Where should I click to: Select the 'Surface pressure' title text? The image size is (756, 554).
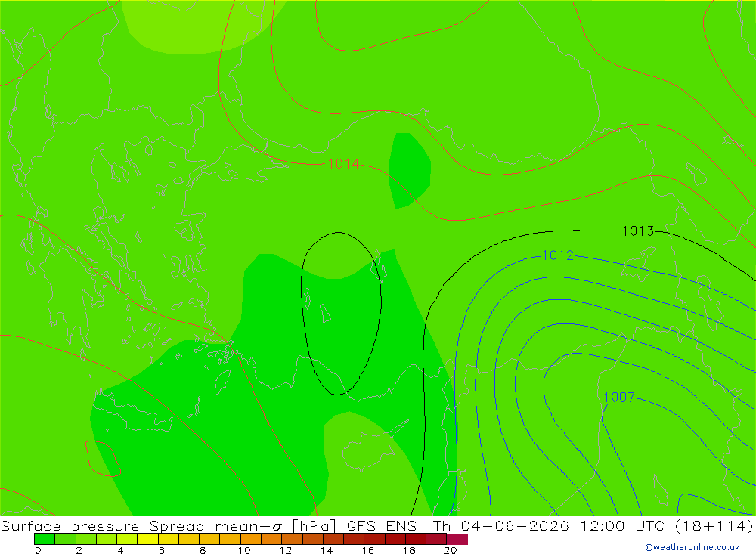[70, 525]
